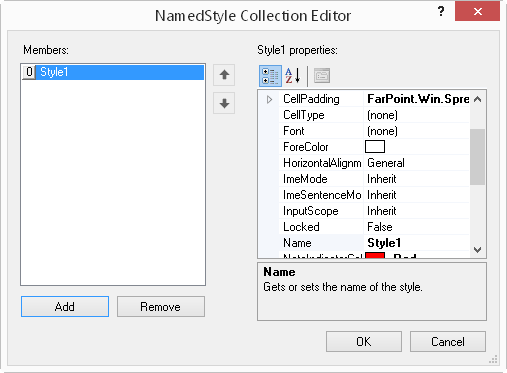
Task: Cancel the collection editor
Action: pyautogui.click(x=448, y=341)
